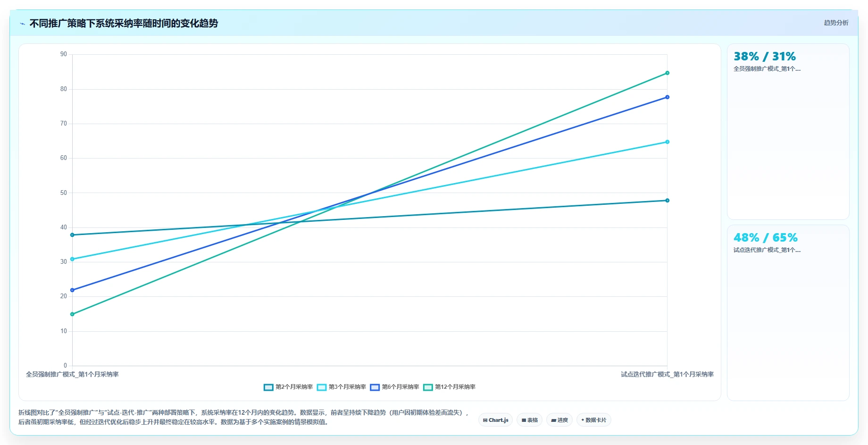Click the 进度 tag
The image size is (868, 445).
559,420
